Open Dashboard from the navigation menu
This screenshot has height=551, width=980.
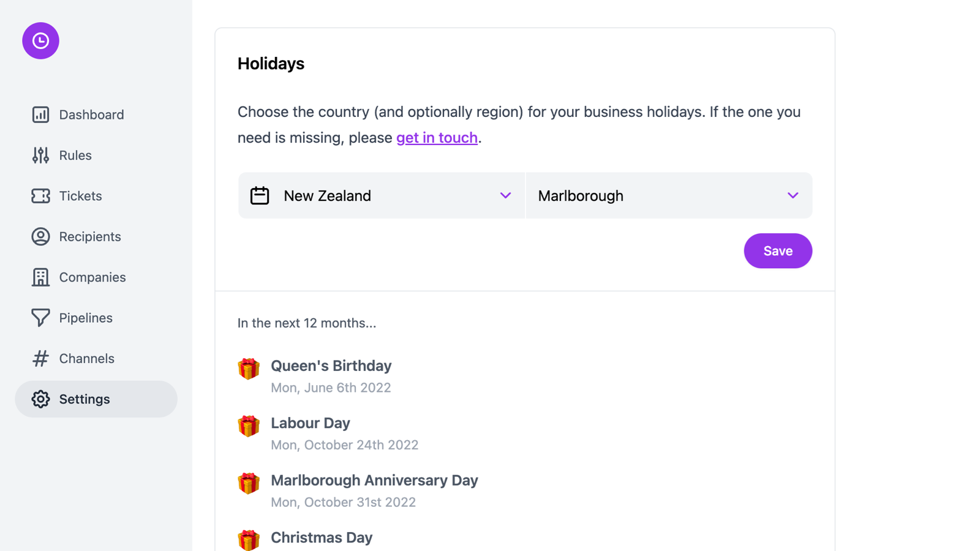pyautogui.click(x=91, y=114)
